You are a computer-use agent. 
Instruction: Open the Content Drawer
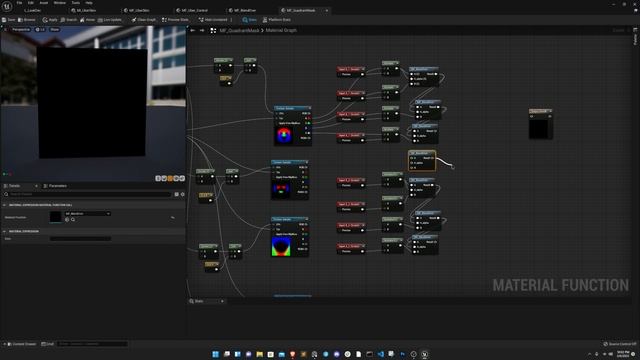tap(22, 344)
